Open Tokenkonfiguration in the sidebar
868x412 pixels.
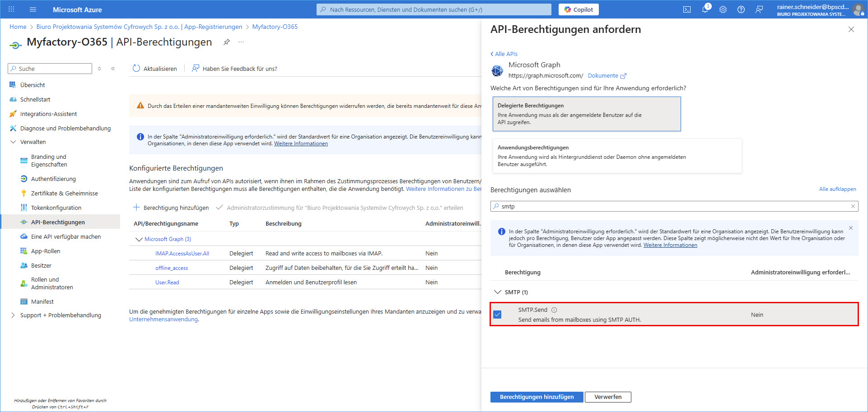coord(56,208)
